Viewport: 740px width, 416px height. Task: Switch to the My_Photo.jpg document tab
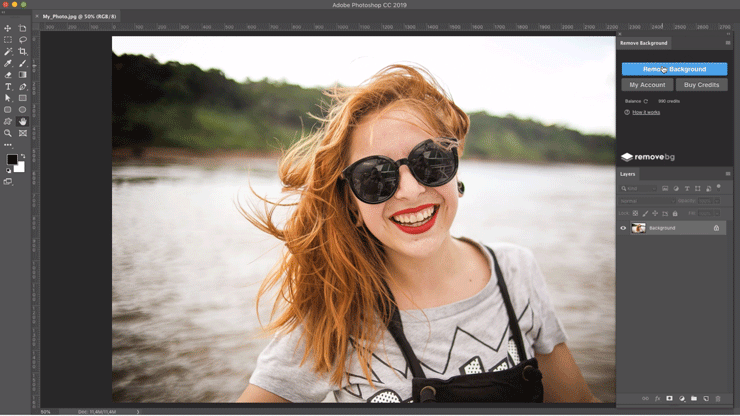[79, 17]
